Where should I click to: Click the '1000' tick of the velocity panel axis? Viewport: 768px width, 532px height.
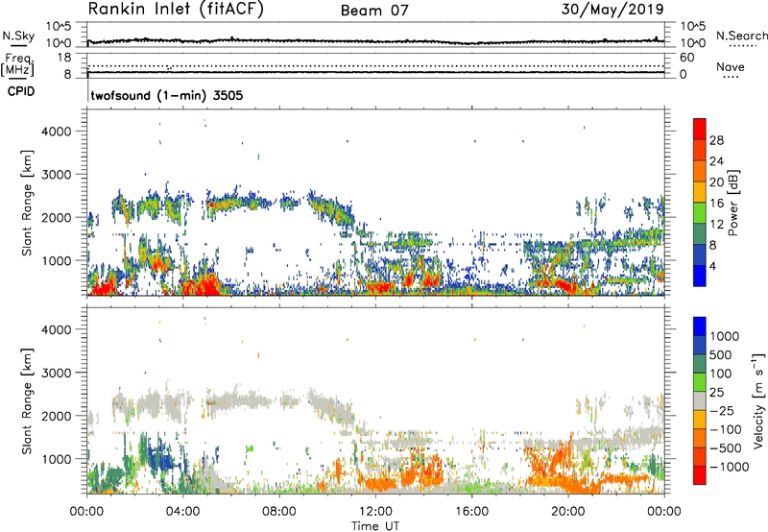pyautogui.click(x=57, y=458)
